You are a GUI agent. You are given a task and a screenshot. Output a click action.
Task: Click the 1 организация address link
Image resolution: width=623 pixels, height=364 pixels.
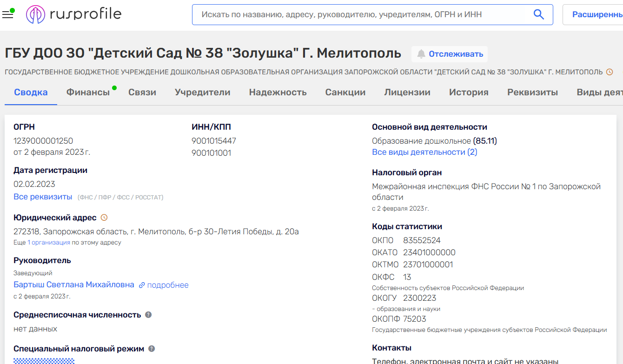pos(49,242)
